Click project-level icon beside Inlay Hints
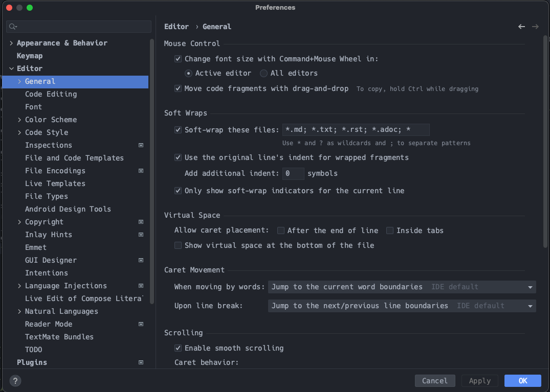 141,235
